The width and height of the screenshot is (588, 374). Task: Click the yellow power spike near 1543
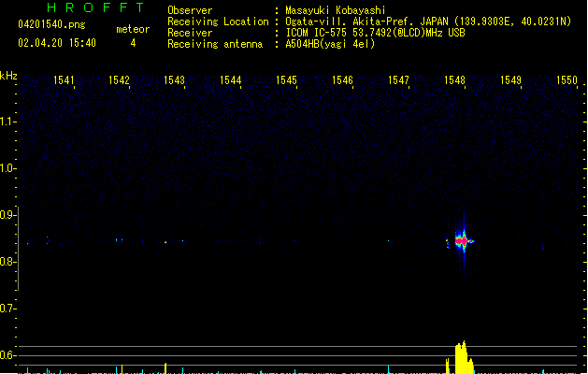click(165, 368)
